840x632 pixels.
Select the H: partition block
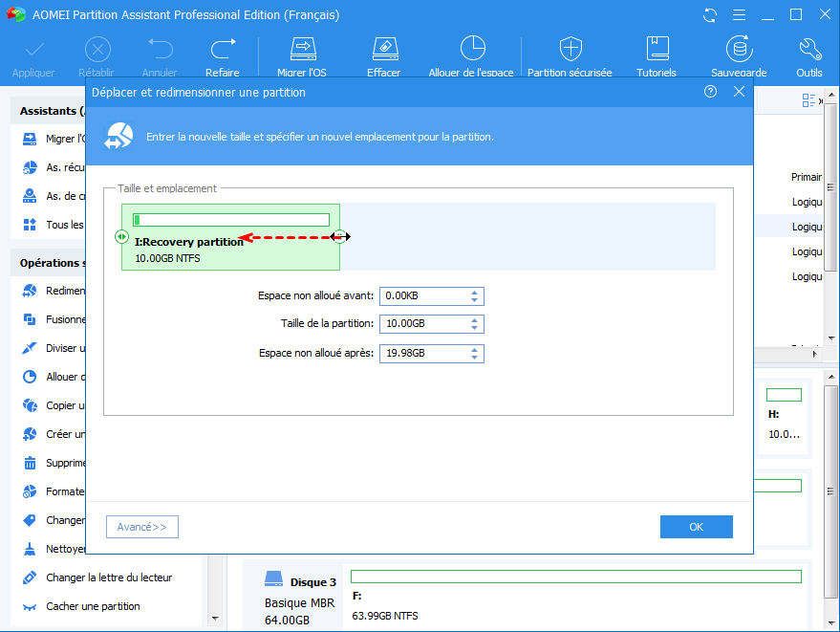(784, 417)
